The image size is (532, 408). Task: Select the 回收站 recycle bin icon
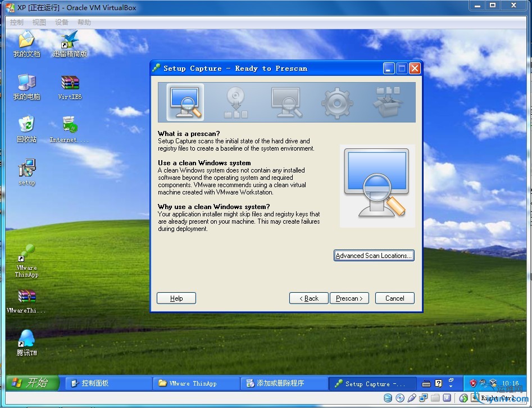26,130
